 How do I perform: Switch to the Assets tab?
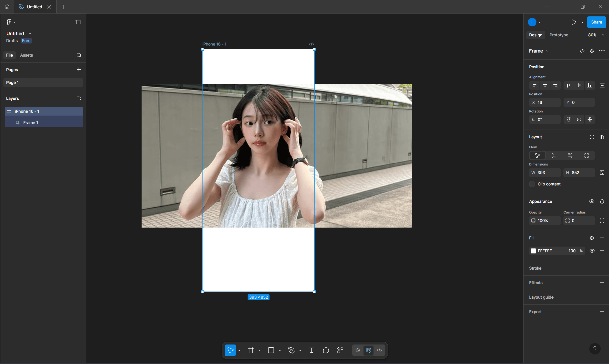pos(26,55)
